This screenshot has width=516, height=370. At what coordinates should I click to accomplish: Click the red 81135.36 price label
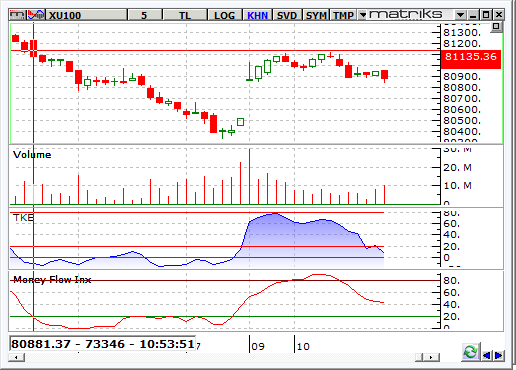[x=471, y=60]
